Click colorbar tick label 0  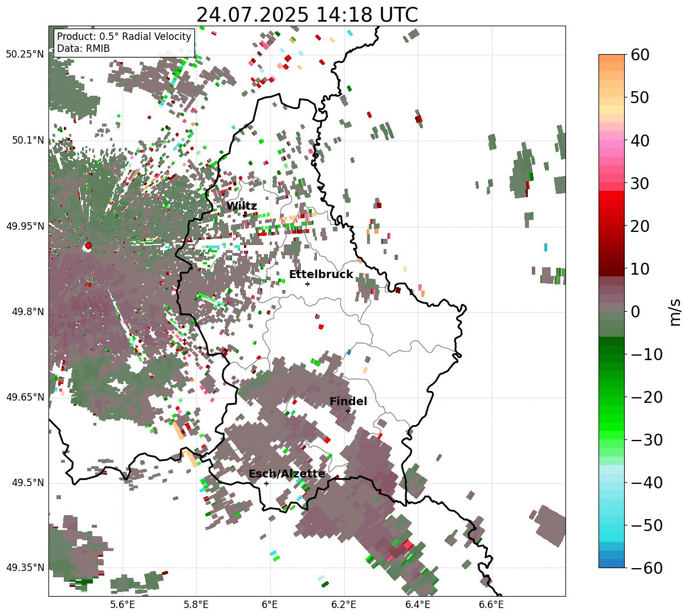point(636,312)
